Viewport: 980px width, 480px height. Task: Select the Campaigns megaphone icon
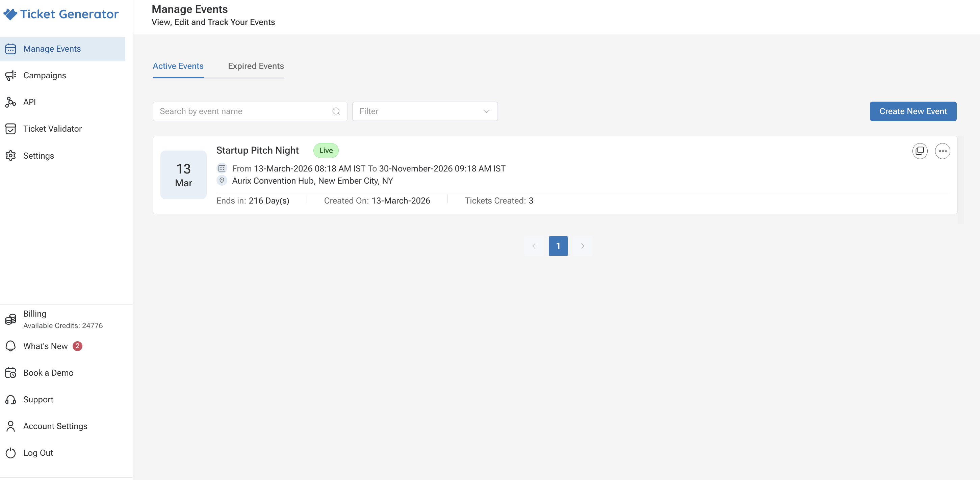[11, 75]
